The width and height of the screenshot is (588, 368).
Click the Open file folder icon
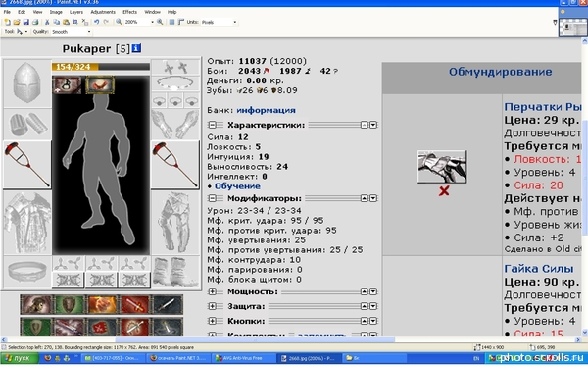[x=17, y=22]
